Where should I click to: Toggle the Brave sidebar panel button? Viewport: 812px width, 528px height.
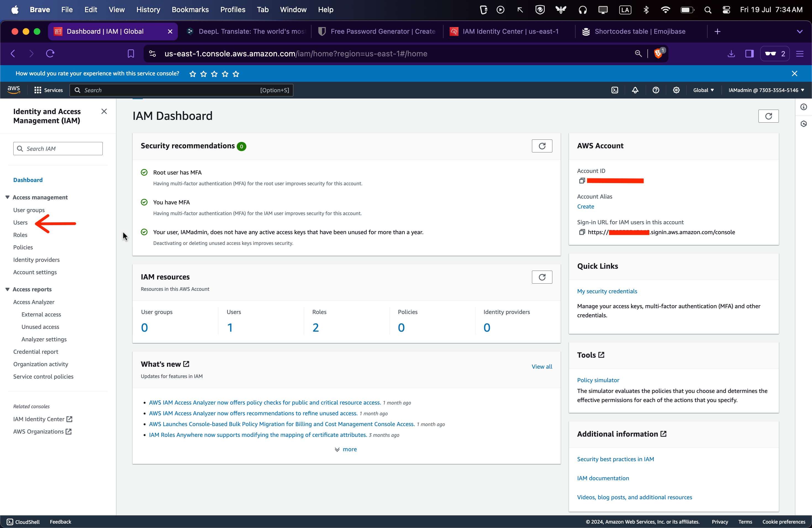click(x=749, y=54)
